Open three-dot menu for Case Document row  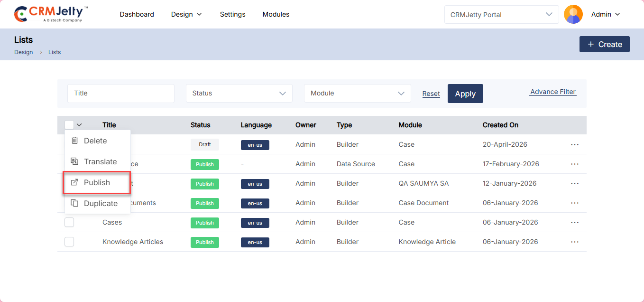tap(574, 203)
